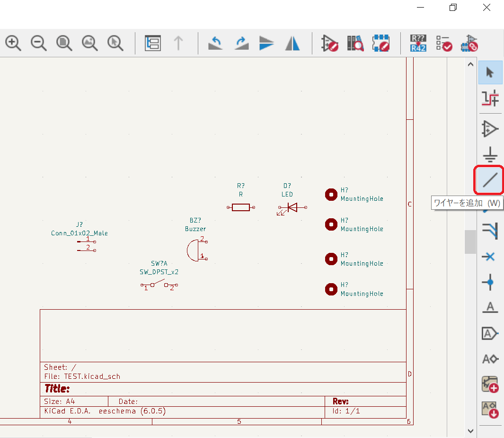Choose the Add Power Port ground tool

pyautogui.click(x=490, y=154)
